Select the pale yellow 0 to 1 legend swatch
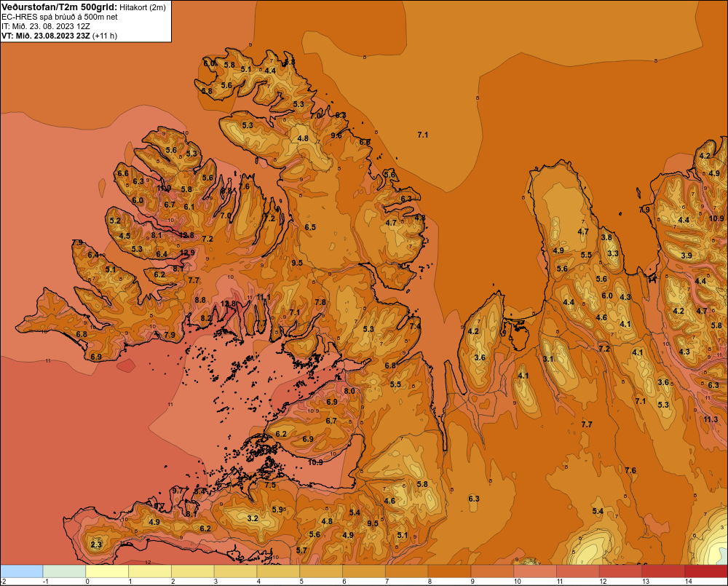Image resolution: width=728 pixels, height=586 pixels. pyautogui.click(x=107, y=571)
